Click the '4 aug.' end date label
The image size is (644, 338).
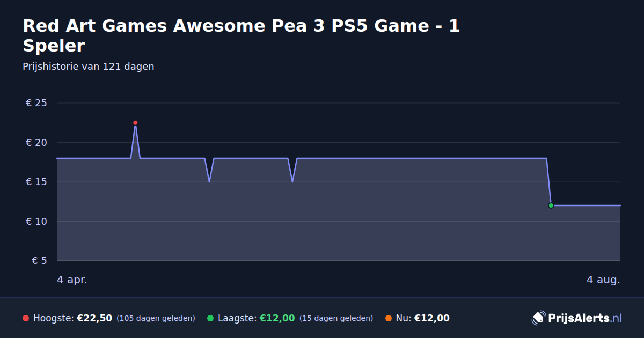click(603, 280)
